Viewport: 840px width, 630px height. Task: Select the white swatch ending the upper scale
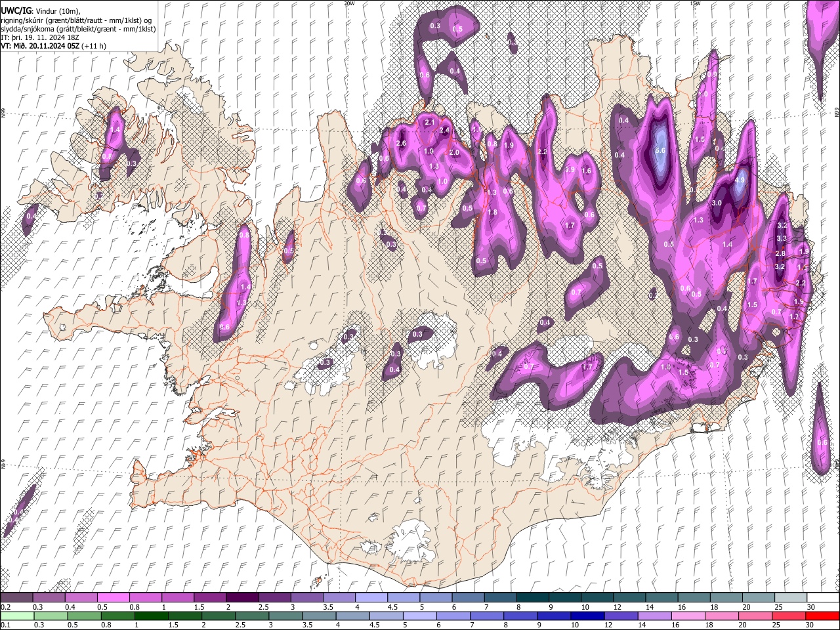[x=823, y=597]
